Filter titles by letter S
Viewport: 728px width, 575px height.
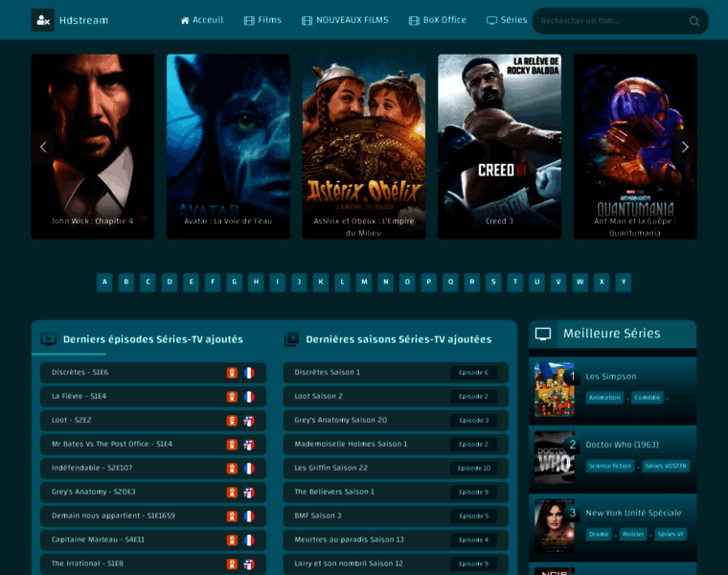pos(493,282)
